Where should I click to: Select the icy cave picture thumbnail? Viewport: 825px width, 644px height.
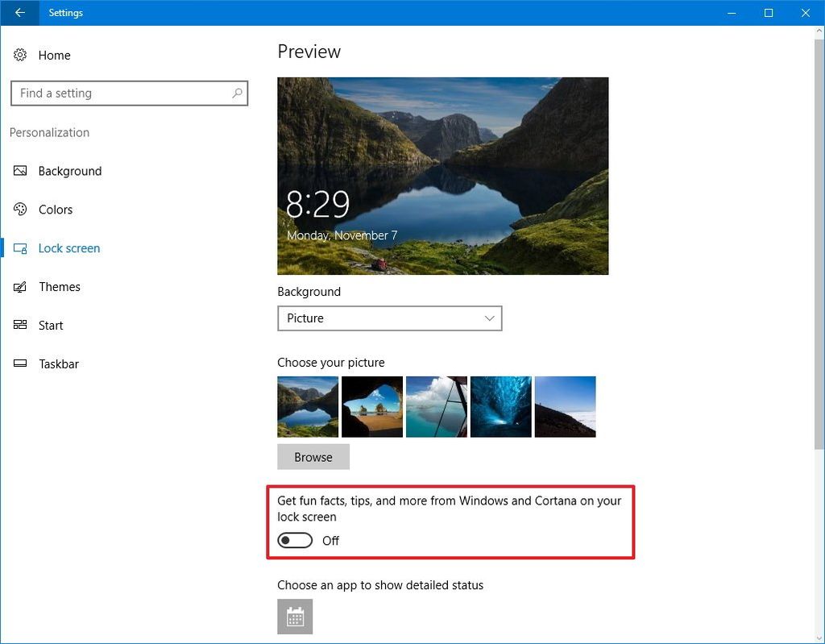click(x=500, y=406)
